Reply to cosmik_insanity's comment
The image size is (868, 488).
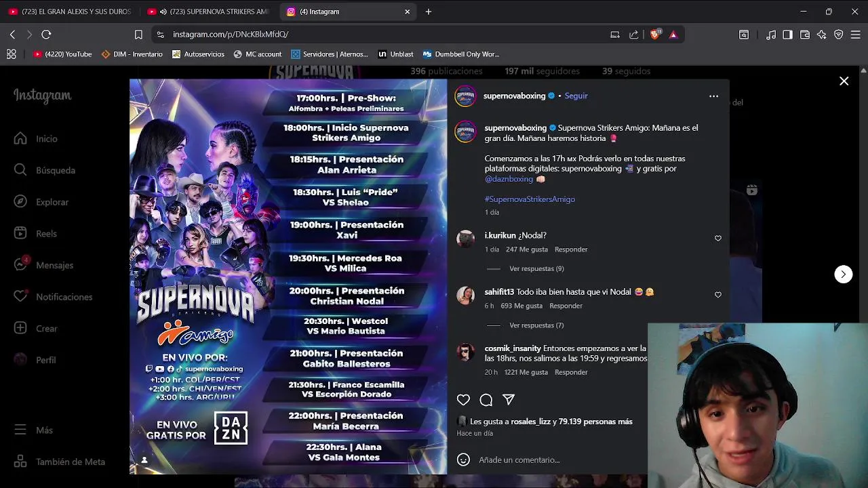(x=571, y=372)
